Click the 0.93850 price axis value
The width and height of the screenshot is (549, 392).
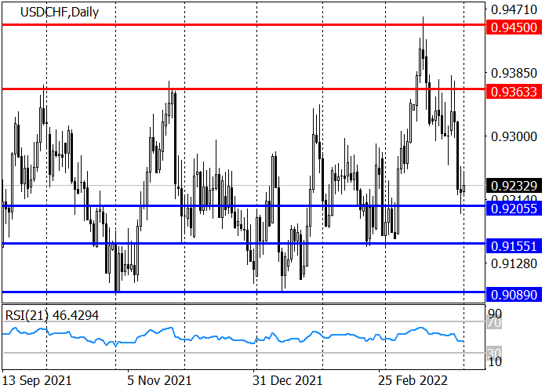click(x=514, y=73)
